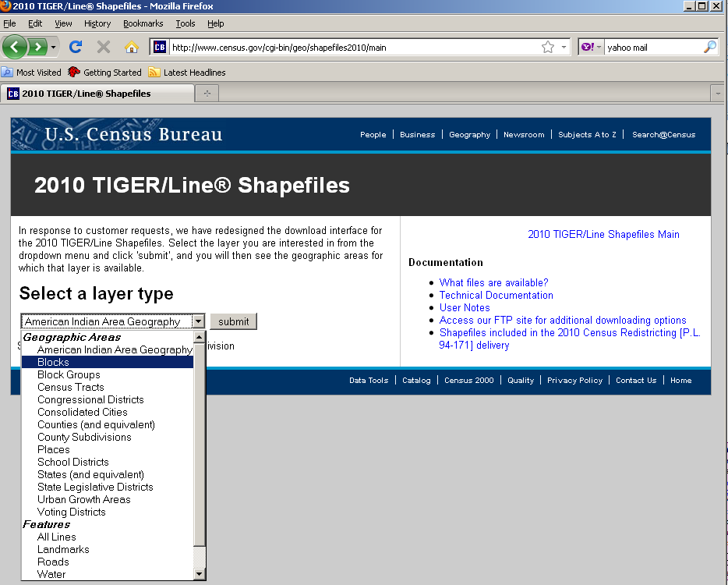Open the Search@Census link
The width and height of the screenshot is (728, 585).
pos(663,135)
